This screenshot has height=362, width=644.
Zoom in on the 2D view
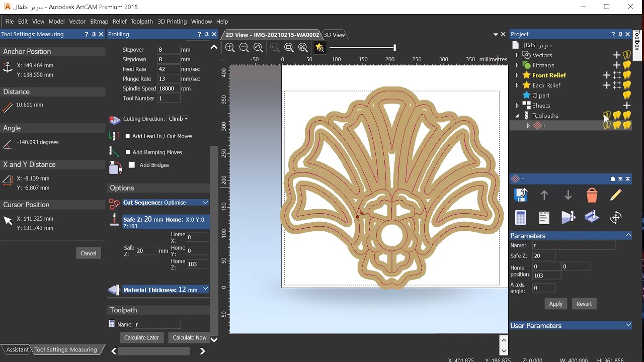[x=230, y=47]
